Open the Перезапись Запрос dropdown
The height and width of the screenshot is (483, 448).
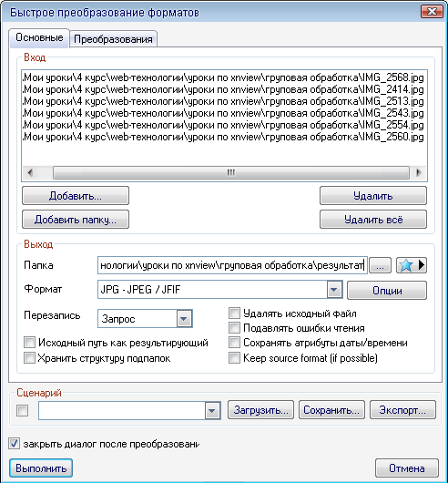tap(184, 319)
